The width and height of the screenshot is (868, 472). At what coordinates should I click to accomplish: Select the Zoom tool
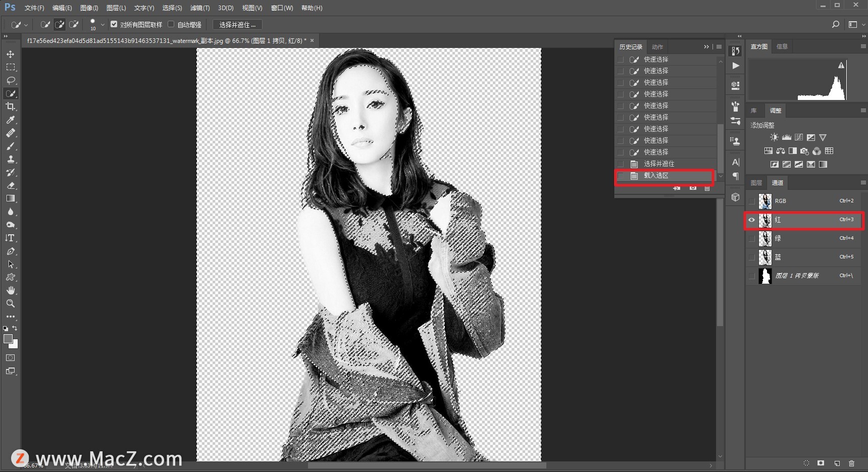click(x=10, y=303)
